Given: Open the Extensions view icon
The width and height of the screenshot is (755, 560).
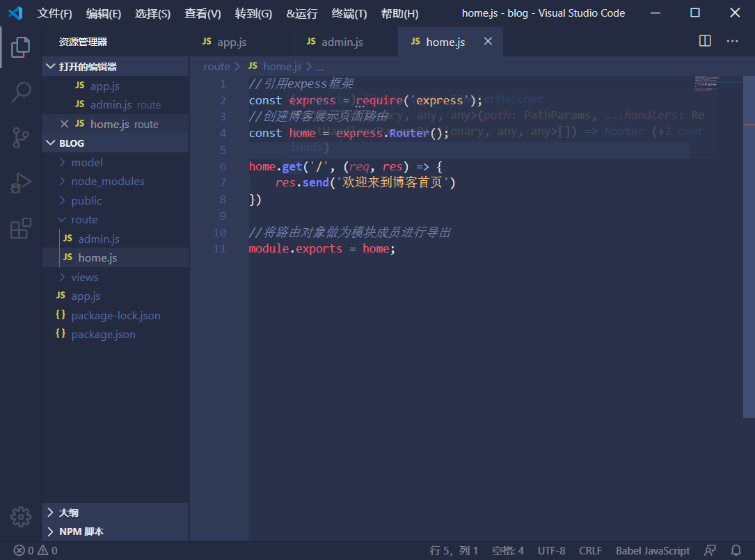Looking at the screenshot, I should tap(21, 228).
